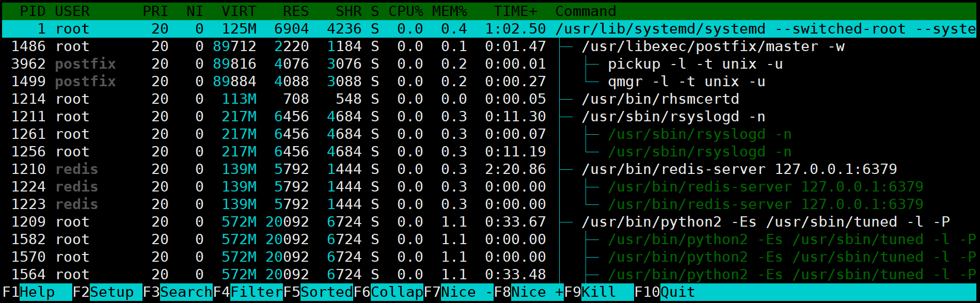The image size is (980, 303).
Task: Select the postfix master process row
Action: 489,46
